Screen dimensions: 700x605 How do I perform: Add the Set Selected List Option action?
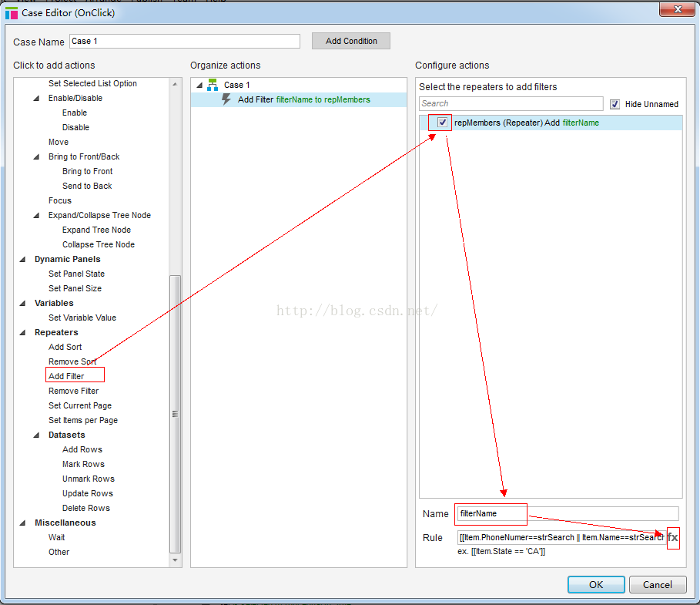tap(92, 83)
